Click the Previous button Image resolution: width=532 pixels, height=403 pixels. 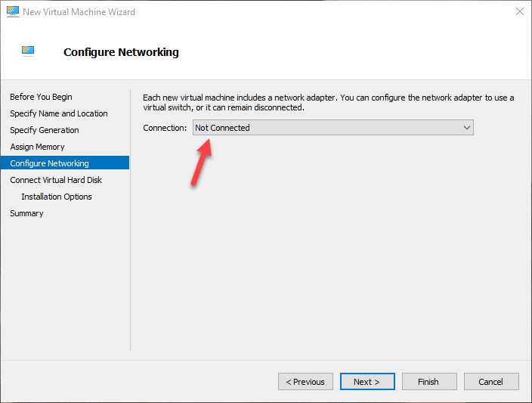click(x=305, y=382)
